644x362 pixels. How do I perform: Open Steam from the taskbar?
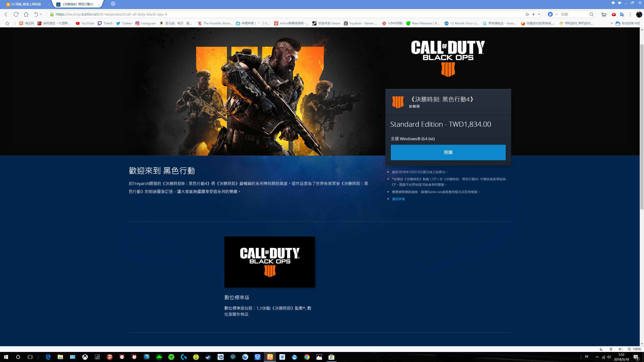pos(208,357)
